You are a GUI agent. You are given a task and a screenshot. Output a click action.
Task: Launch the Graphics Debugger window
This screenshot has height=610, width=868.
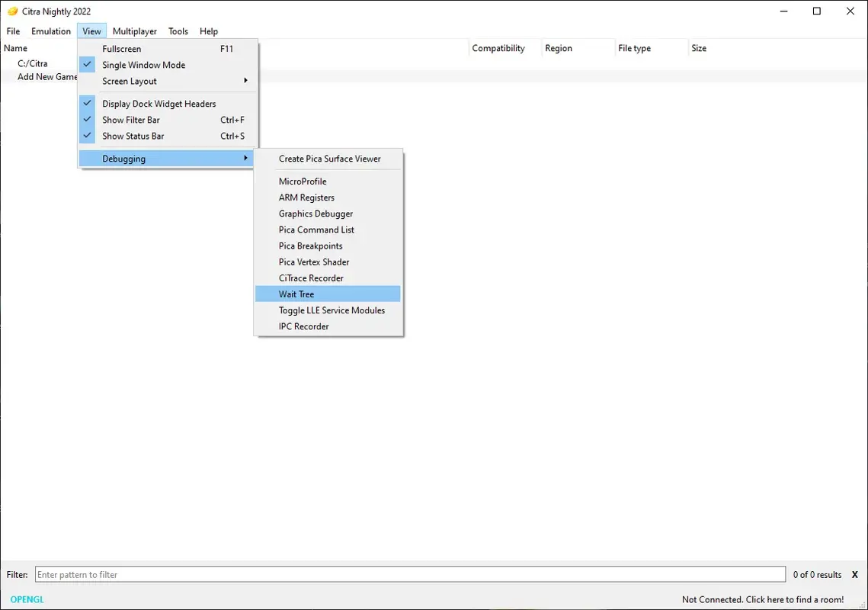click(x=315, y=213)
